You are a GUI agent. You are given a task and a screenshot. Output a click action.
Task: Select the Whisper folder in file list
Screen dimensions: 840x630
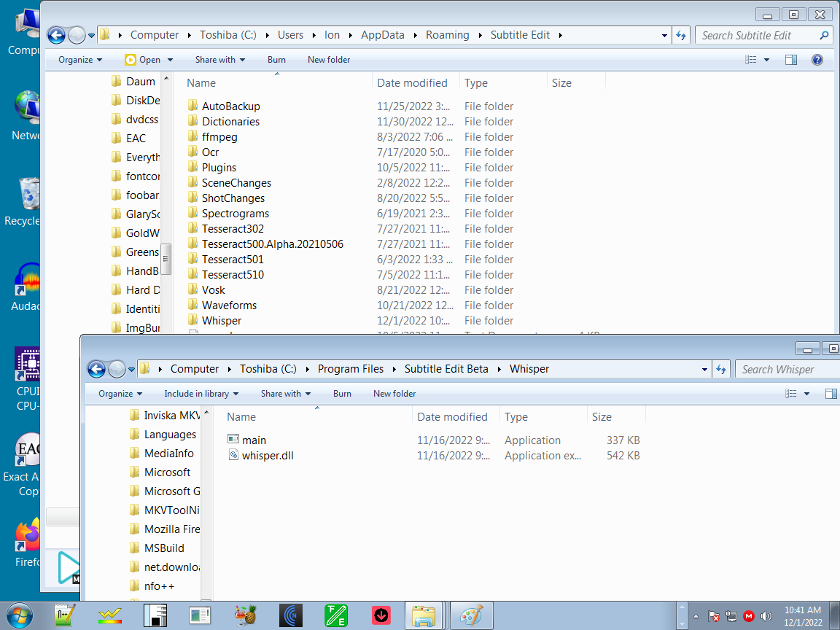tap(221, 320)
